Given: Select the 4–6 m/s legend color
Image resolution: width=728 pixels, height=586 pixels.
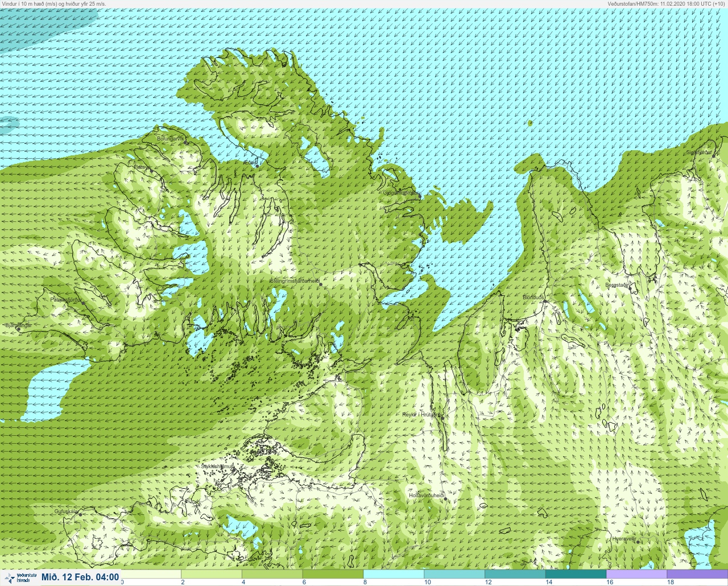Looking at the screenshot, I should (x=272, y=574).
